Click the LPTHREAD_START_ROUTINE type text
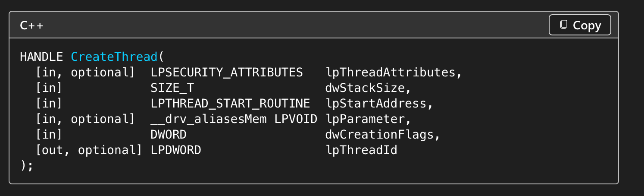Image resolution: width=644 pixels, height=196 pixels. (x=230, y=104)
